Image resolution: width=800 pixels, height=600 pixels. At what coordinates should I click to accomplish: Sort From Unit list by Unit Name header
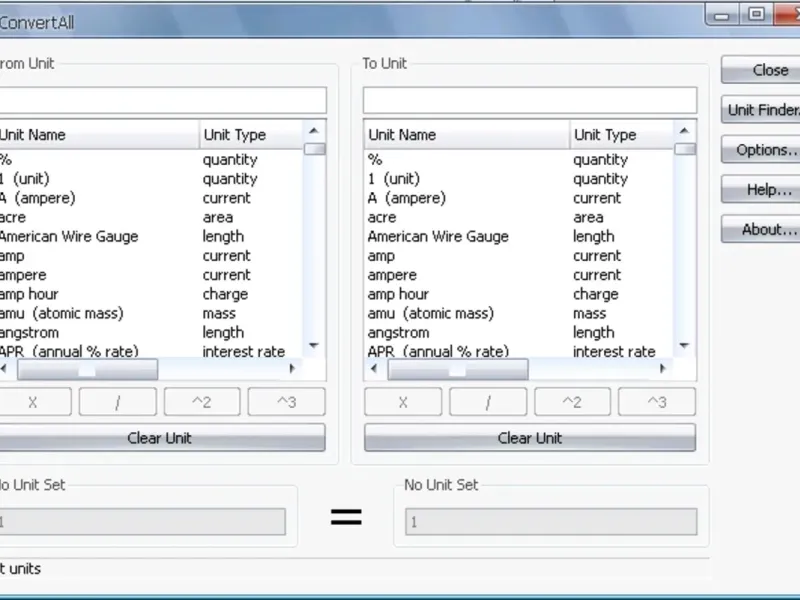click(x=99, y=135)
